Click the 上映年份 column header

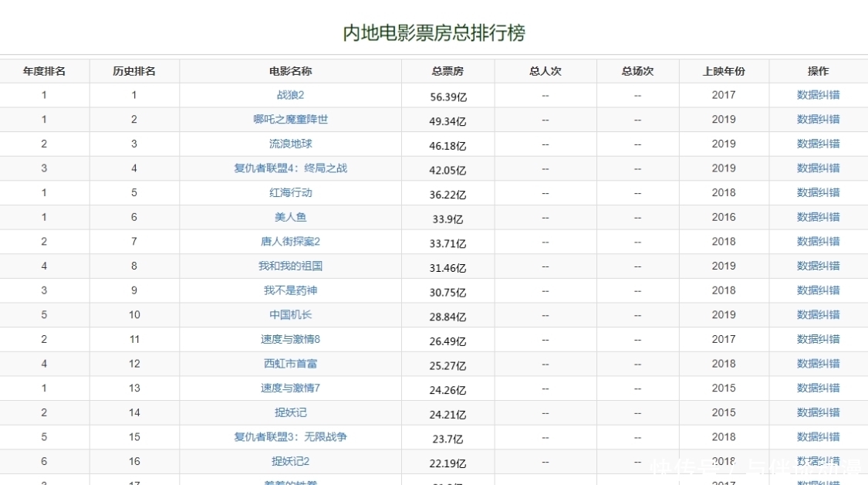point(721,70)
